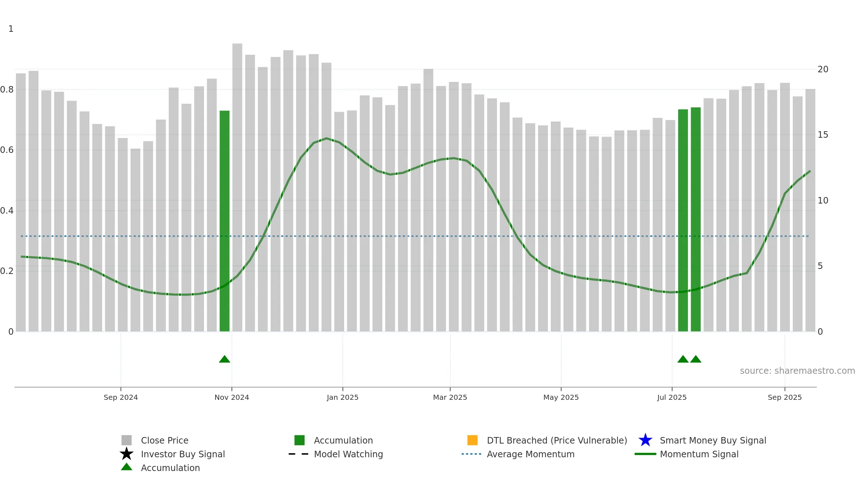
Task: Click the accumulation triangle marker near Nov 2024
Action: tap(225, 359)
